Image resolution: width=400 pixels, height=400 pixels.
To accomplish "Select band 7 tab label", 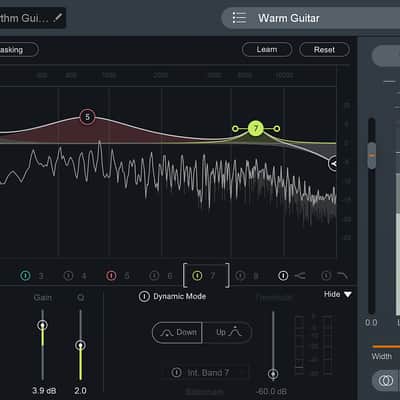I will pos(212,276).
